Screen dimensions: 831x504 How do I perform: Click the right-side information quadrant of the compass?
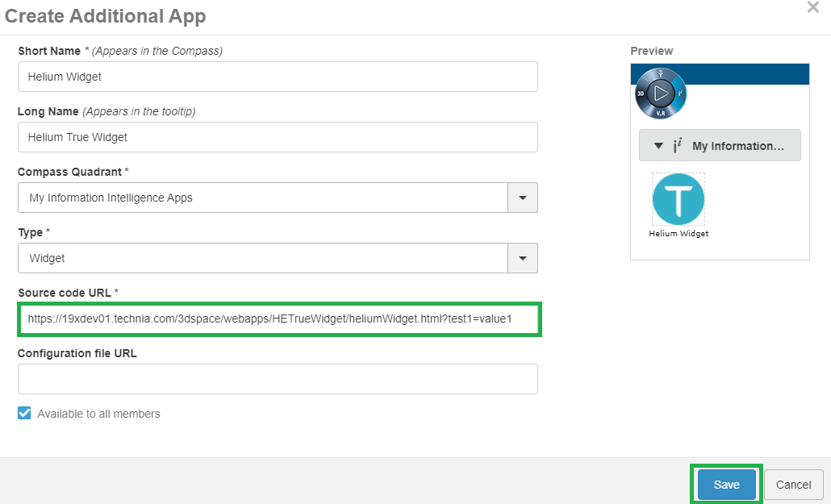(680, 94)
